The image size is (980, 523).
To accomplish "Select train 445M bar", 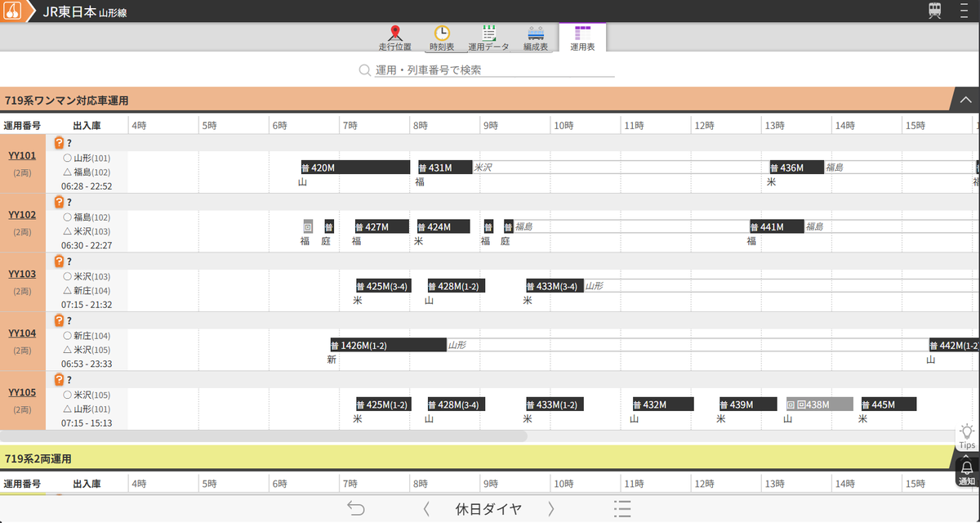I will click(889, 405).
